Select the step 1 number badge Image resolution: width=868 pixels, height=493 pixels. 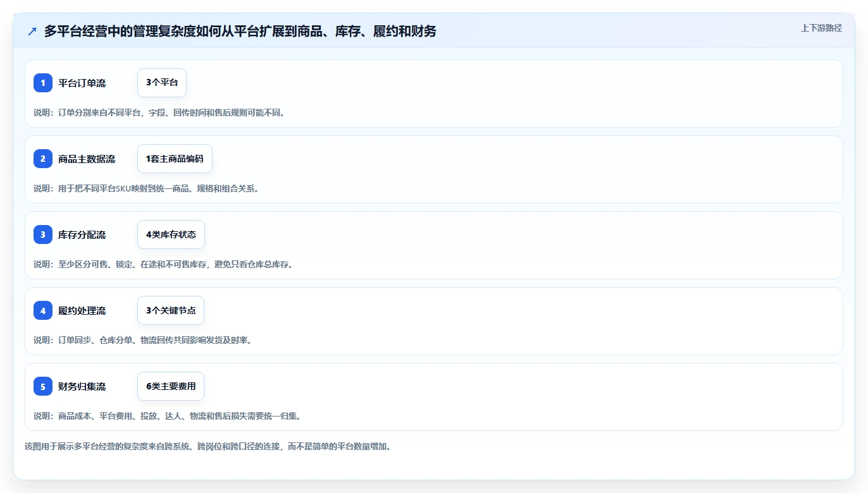coord(43,83)
